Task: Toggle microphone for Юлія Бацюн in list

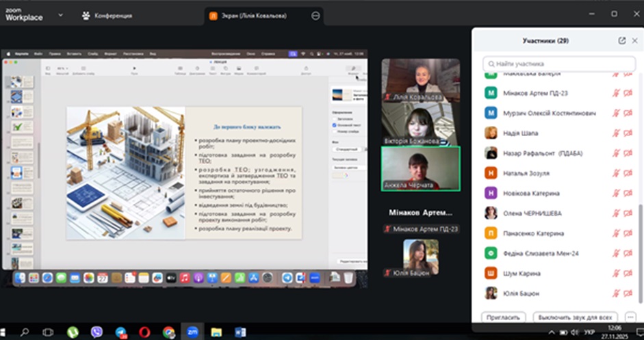Action: [615, 293]
